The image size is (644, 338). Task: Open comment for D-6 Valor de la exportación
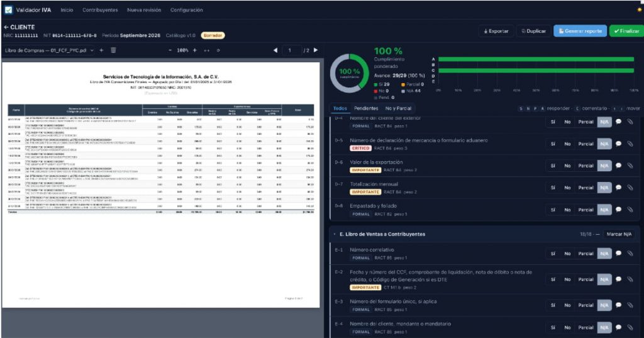point(619,166)
